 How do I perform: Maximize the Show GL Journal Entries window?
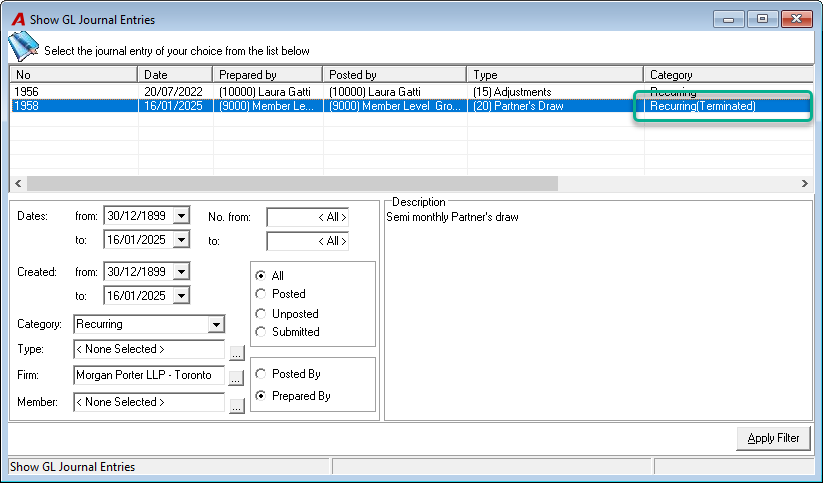[763, 19]
